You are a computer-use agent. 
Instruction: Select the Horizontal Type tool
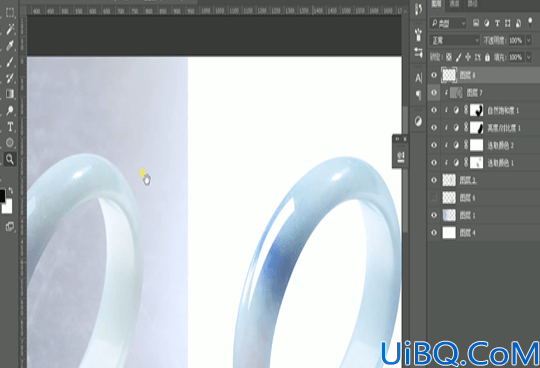[10, 127]
